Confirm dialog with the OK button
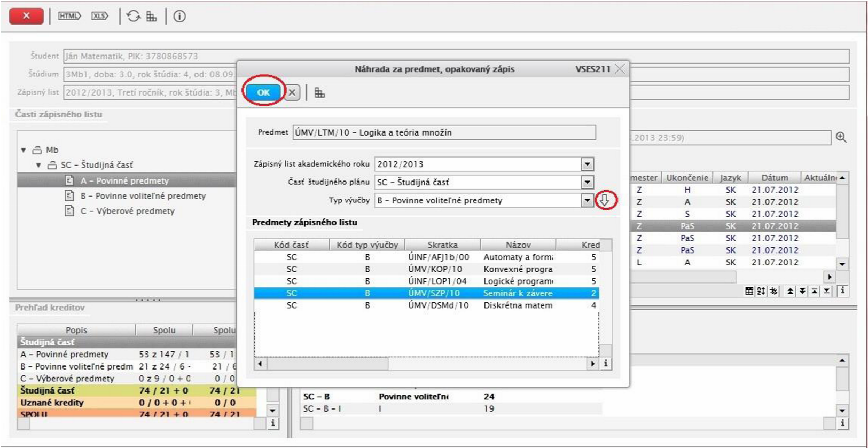 pyautogui.click(x=263, y=92)
